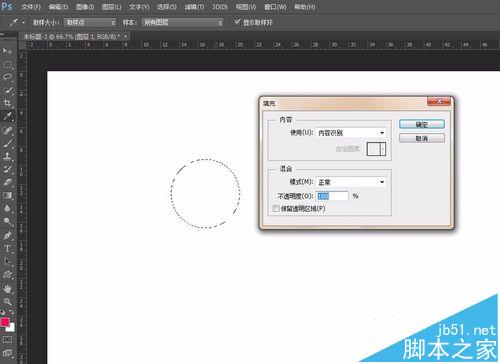
Task: Switch foreground and background colors
Action: point(11,312)
